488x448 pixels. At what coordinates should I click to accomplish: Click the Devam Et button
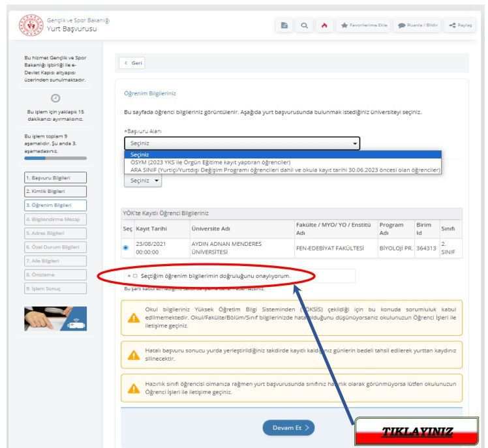coord(288,428)
